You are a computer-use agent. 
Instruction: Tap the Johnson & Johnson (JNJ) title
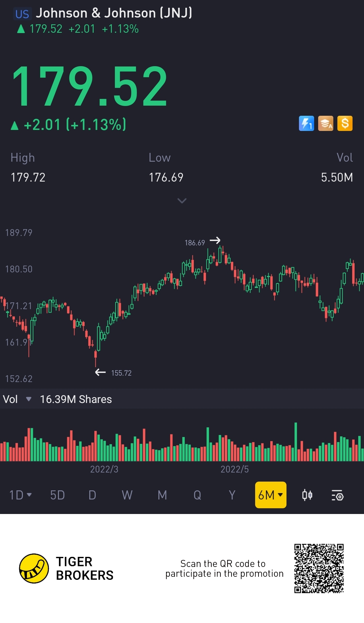(114, 13)
